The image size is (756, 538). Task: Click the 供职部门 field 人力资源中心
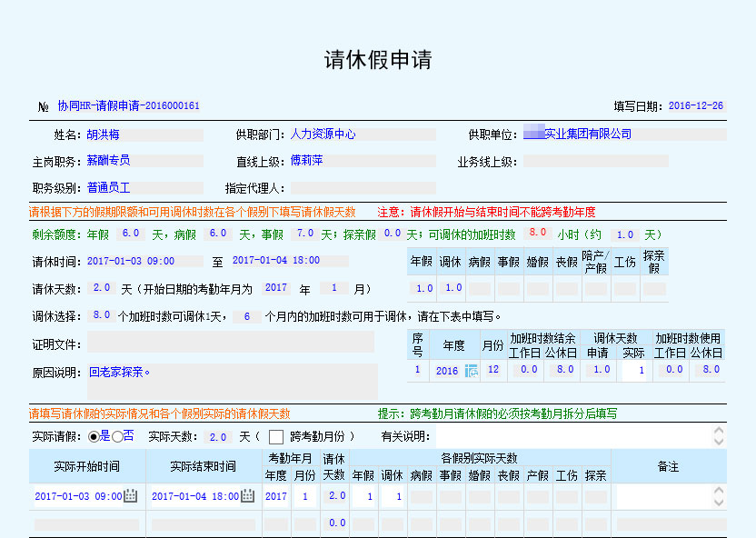(x=363, y=134)
